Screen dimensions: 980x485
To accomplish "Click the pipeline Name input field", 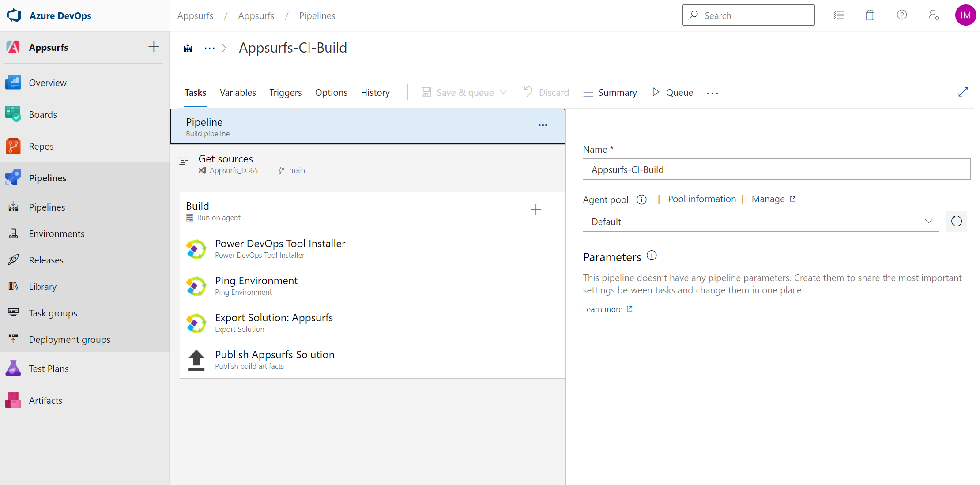I will [776, 169].
